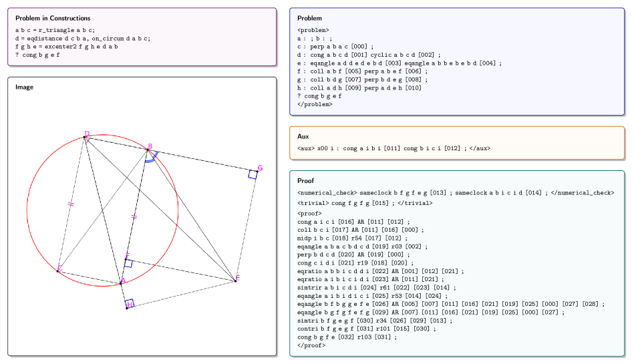Select proof step 'perp b d c d [020]'
Viewport: 632px width, 364px height.
pos(353,254)
